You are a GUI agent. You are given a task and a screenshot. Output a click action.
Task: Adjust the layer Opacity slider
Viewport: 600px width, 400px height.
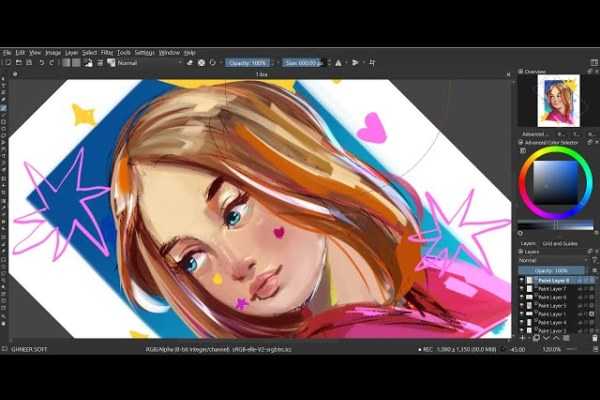coord(555,270)
